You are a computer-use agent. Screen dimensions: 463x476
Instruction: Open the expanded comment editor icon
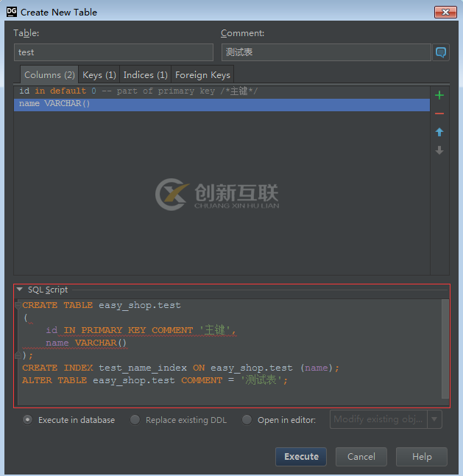[x=441, y=52]
